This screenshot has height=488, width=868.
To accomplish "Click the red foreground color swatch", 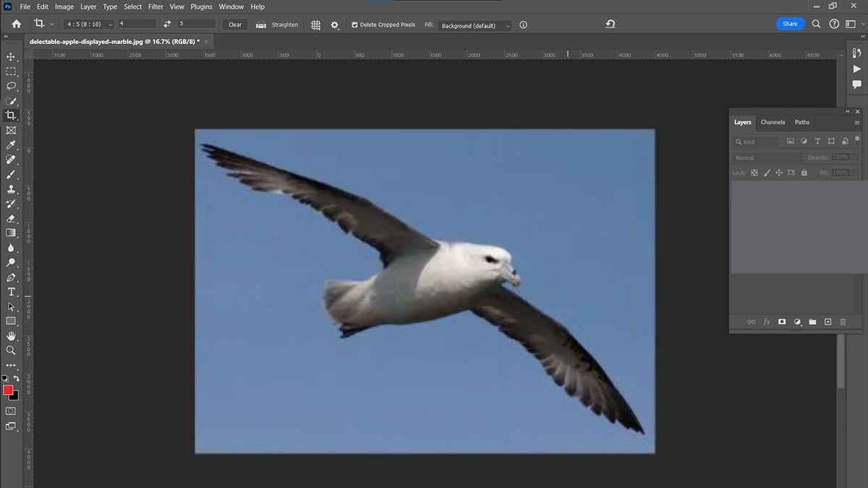I will click(8, 390).
